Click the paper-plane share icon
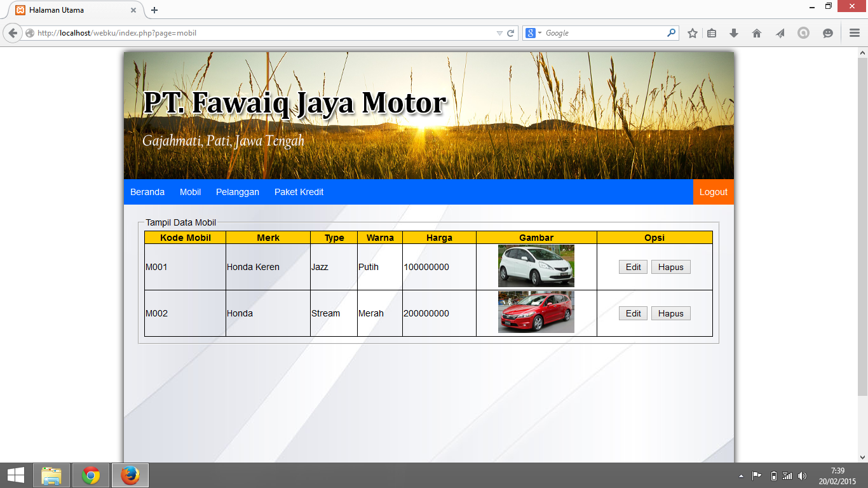Screen dimensions: 868x488 coord(780,33)
